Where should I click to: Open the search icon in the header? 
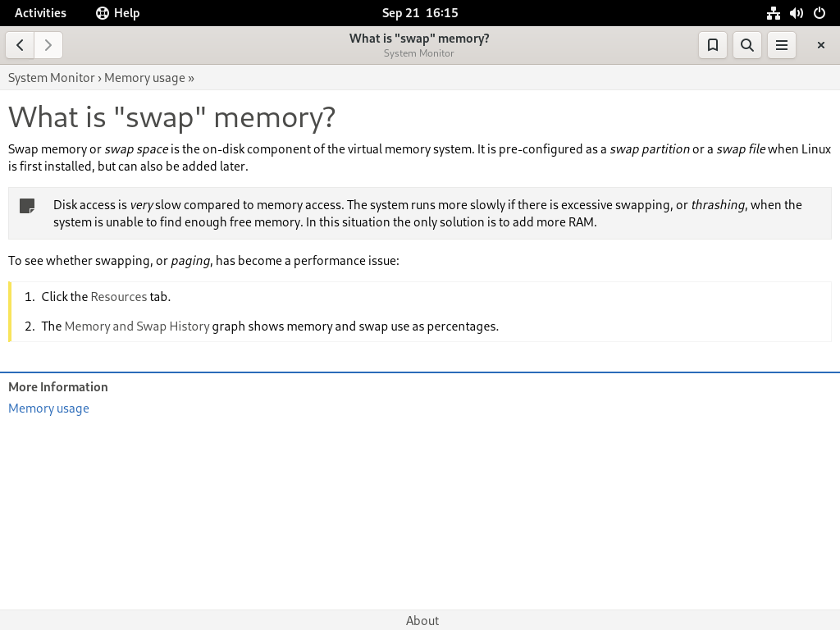coord(746,45)
